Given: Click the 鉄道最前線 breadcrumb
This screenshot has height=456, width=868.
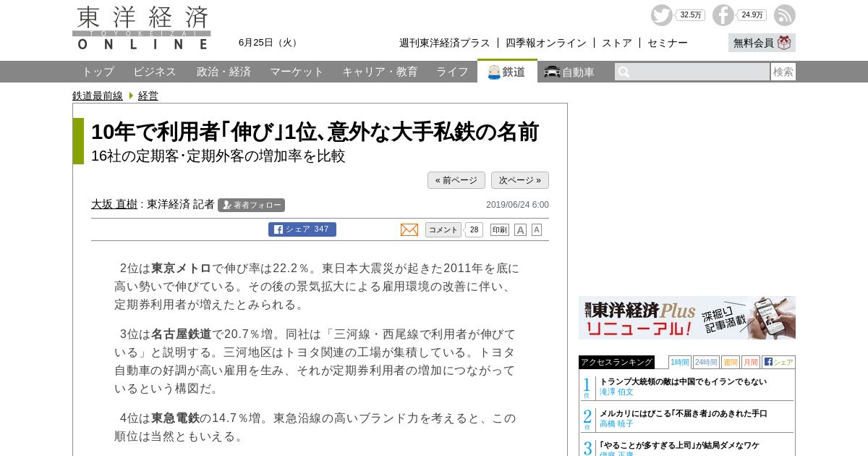Looking at the screenshot, I should click(98, 96).
